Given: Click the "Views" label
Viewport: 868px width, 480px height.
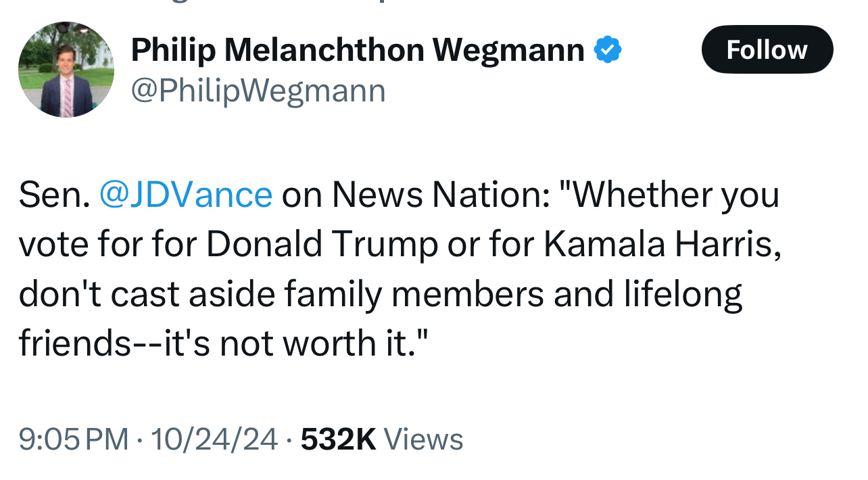Looking at the screenshot, I should (x=424, y=439).
